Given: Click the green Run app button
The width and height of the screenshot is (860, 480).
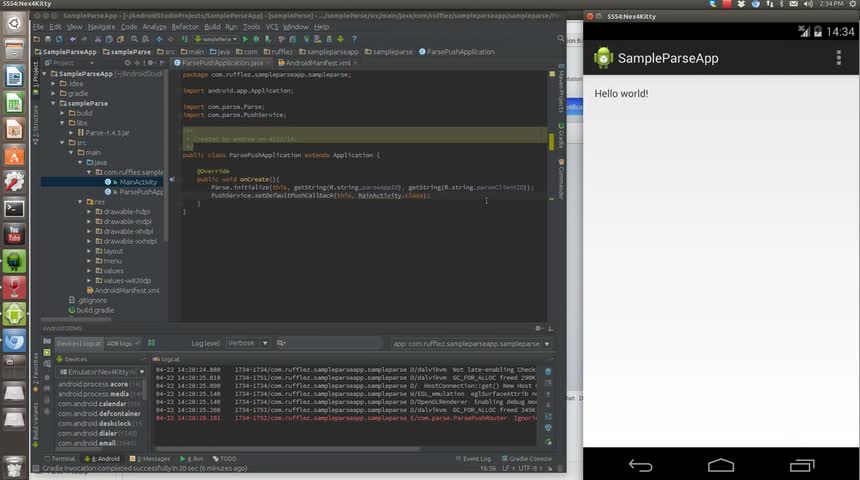Looking at the screenshot, I should 244,39.
